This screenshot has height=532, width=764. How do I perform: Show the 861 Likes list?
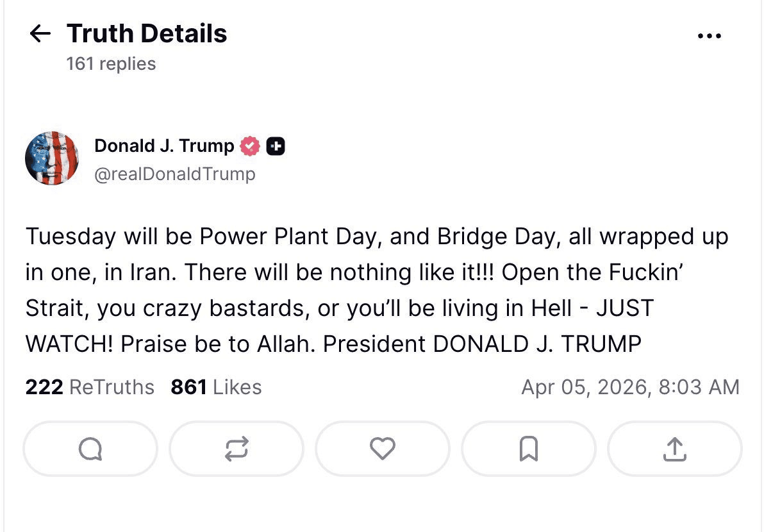tap(216, 387)
